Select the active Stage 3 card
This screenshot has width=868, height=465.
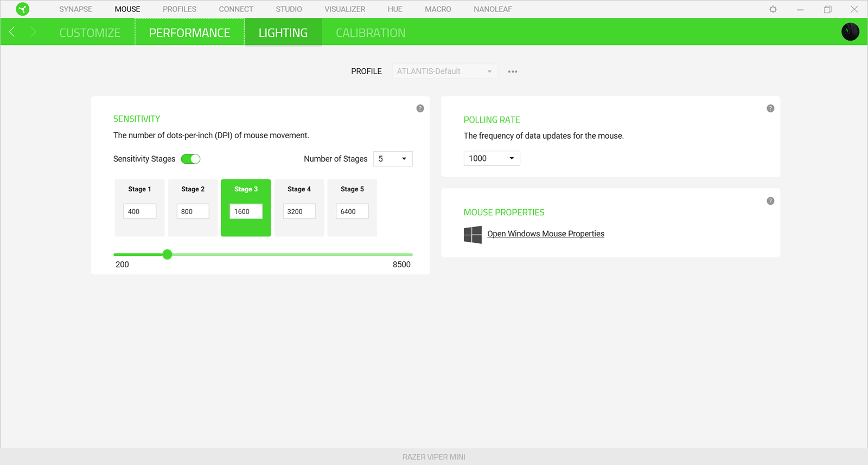click(x=246, y=208)
